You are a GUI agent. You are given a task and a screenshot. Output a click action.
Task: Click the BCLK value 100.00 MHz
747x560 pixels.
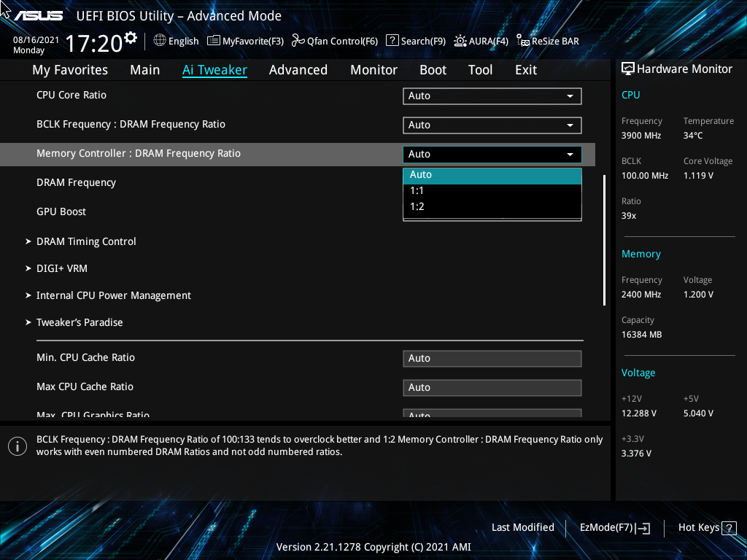click(x=645, y=176)
